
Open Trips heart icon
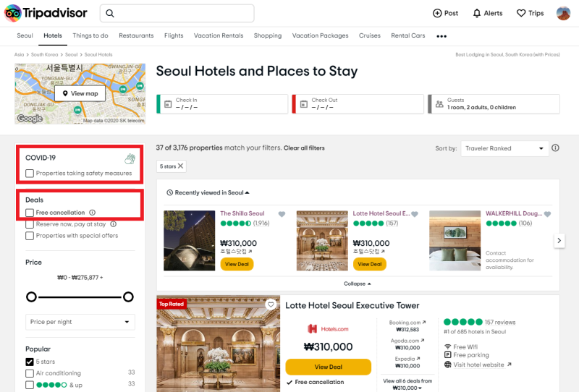coord(521,13)
